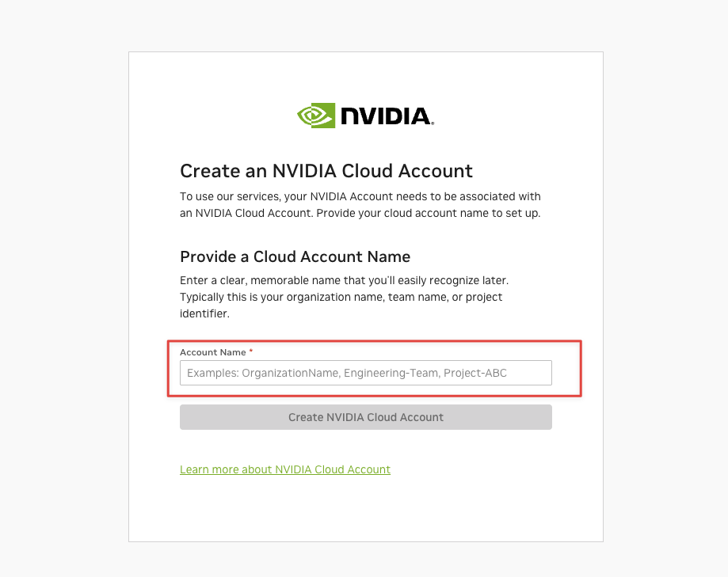Click Project-ABC in the placeholder examples
728x577 pixels.
(x=475, y=373)
